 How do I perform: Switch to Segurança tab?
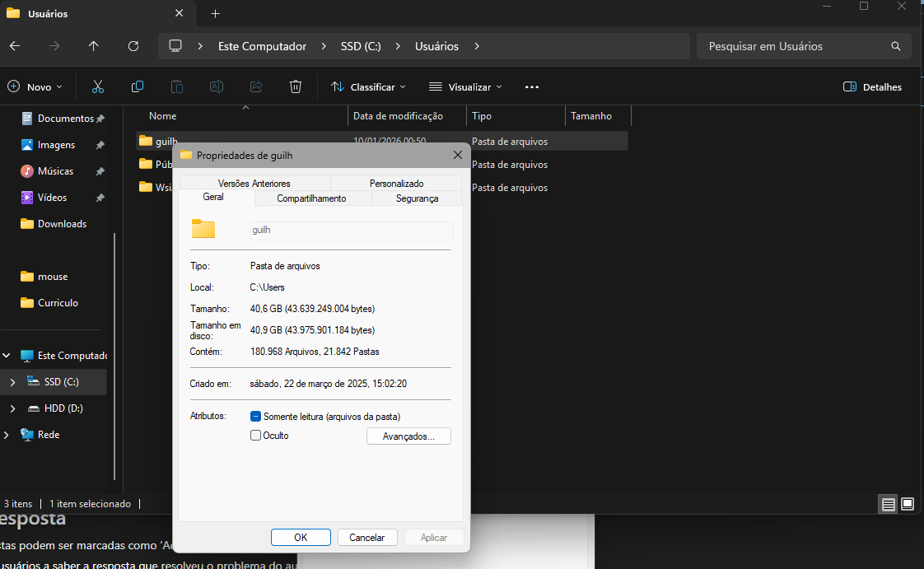(417, 198)
